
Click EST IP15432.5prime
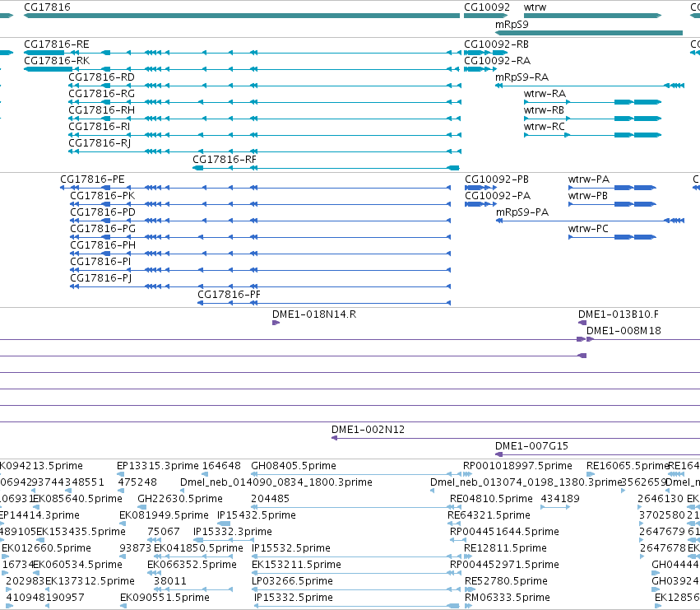pyautogui.click(x=257, y=515)
